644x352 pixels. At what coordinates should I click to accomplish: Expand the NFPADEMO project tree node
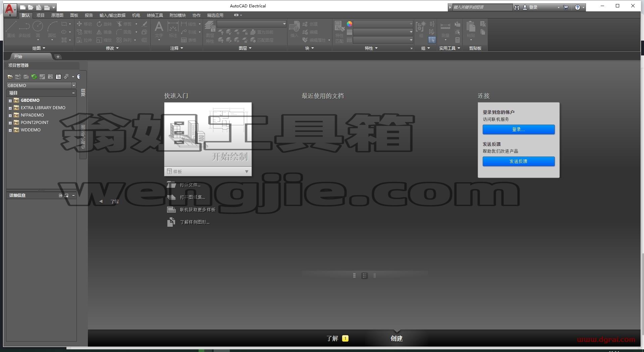click(10, 115)
